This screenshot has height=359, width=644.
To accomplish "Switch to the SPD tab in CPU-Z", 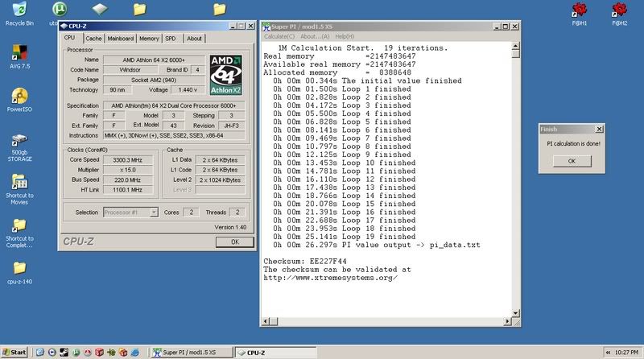I will pos(171,38).
